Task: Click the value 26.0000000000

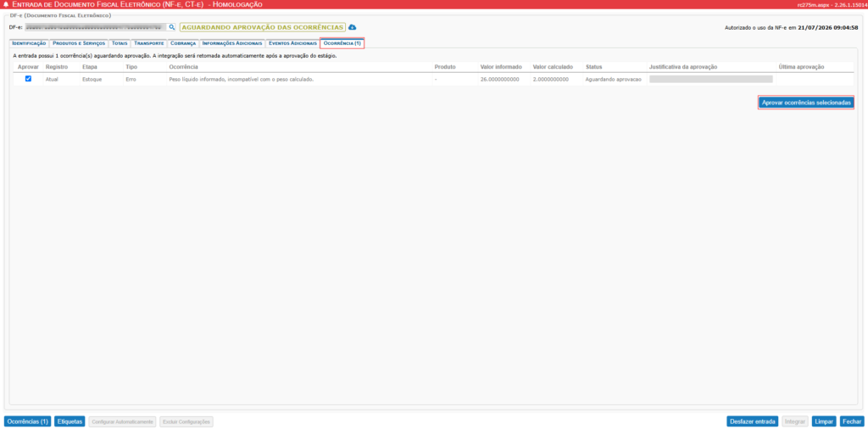Action: coord(500,79)
